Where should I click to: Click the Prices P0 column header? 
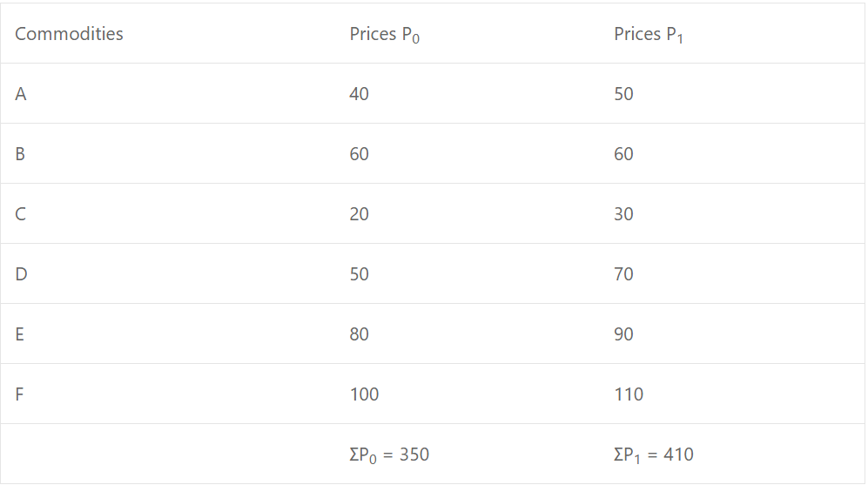pyautogui.click(x=384, y=35)
